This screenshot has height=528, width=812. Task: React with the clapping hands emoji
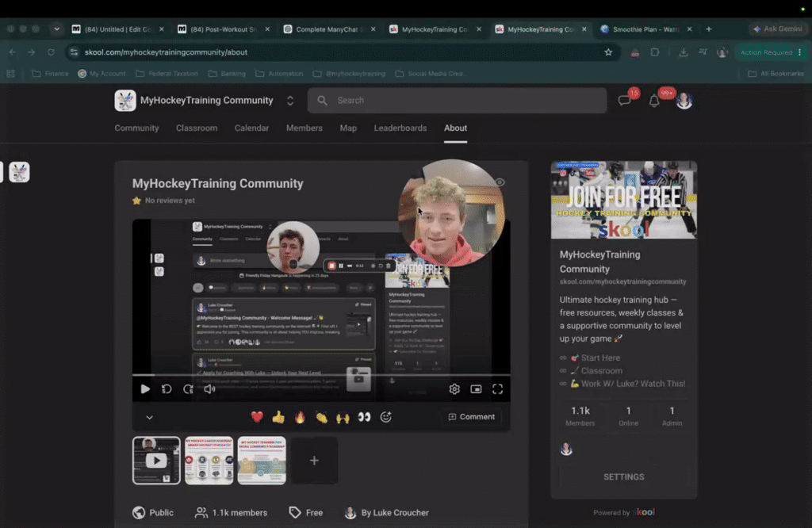[322, 417]
